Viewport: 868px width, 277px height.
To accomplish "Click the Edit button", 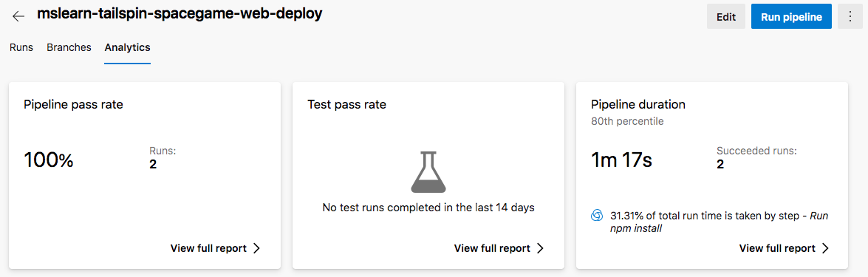I will point(725,16).
